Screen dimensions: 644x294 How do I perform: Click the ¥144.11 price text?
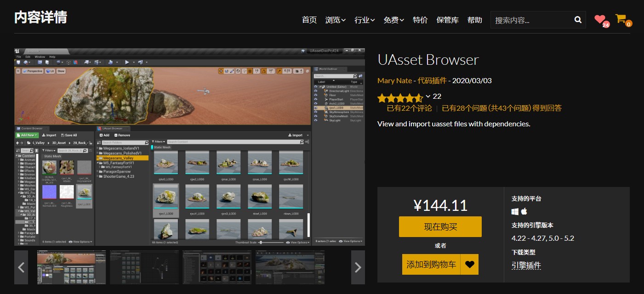(440, 205)
